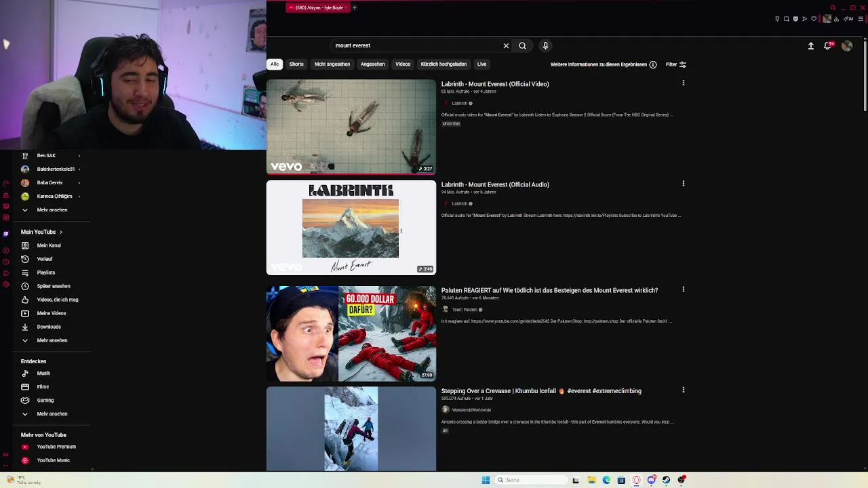
Task: Open the three-dot menu for the Paluten video
Action: point(683,289)
